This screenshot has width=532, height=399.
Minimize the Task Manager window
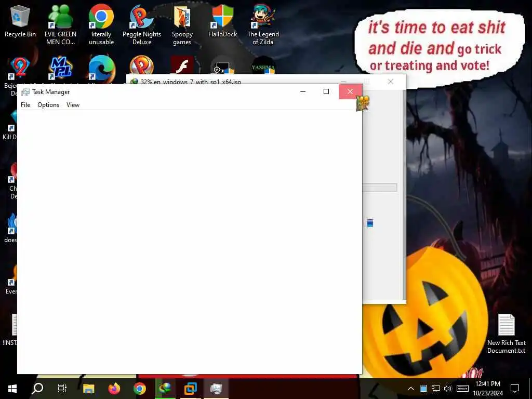click(303, 91)
